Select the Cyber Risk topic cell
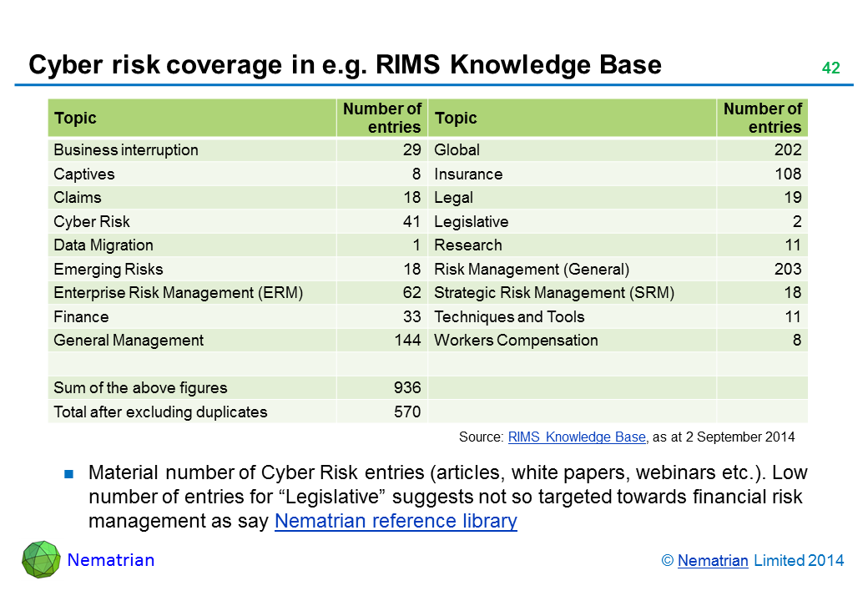 tap(92, 222)
